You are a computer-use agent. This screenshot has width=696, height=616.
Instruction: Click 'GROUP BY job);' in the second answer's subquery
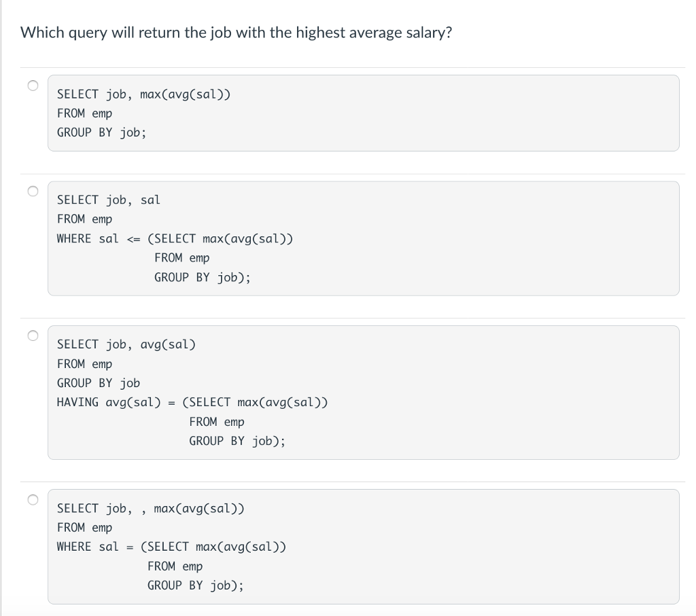(x=203, y=278)
